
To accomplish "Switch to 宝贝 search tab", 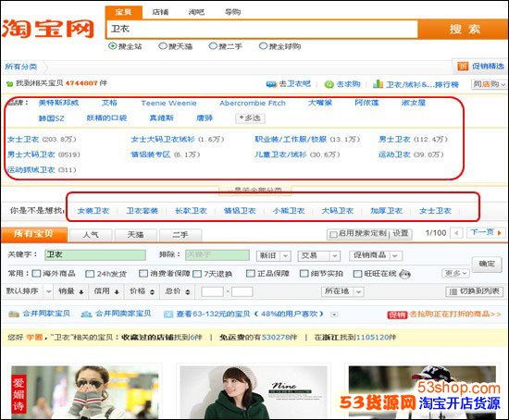I will (x=124, y=12).
